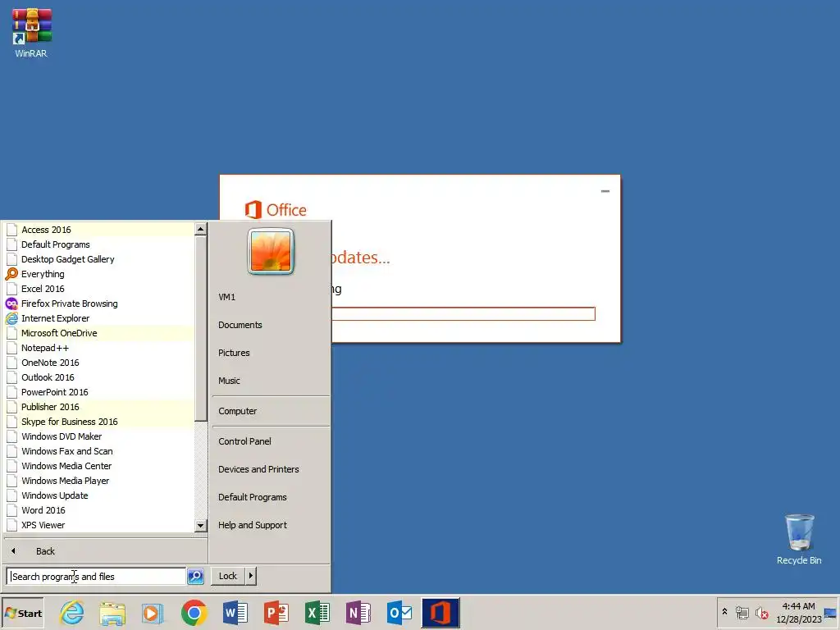Launch Notepad++
840x630 pixels.
click(99, 348)
